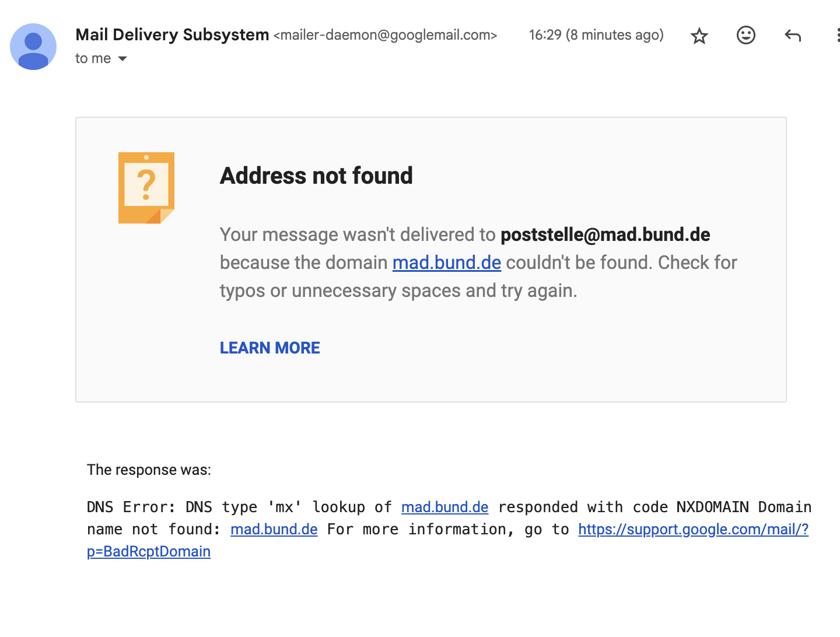
Task: Click the "to me" recipient label
Action: pyautogui.click(x=93, y=58)
